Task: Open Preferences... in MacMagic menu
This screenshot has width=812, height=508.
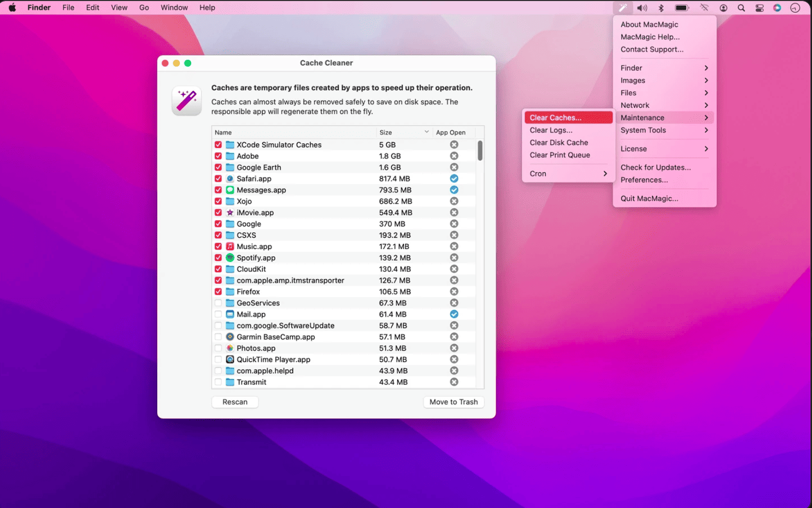Action: [665, 179]
